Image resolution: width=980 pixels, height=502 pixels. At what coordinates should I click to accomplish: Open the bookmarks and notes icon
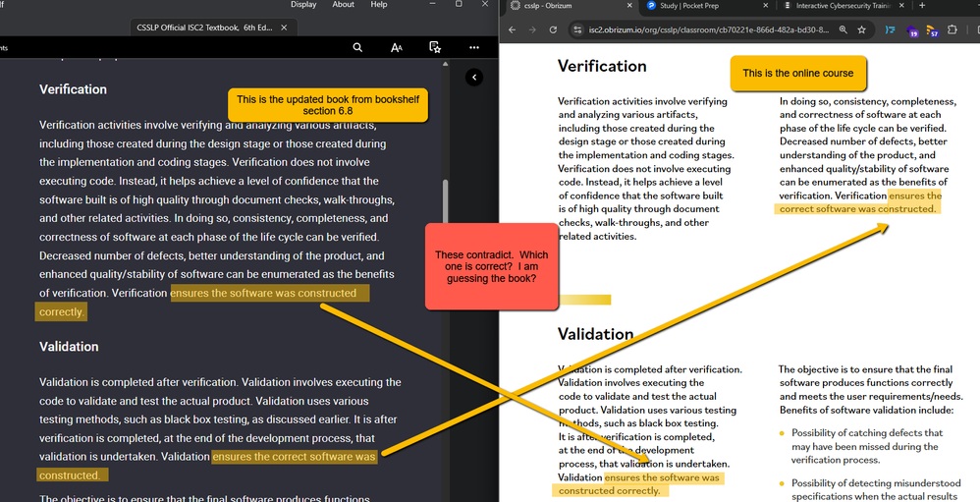(435, 47)
